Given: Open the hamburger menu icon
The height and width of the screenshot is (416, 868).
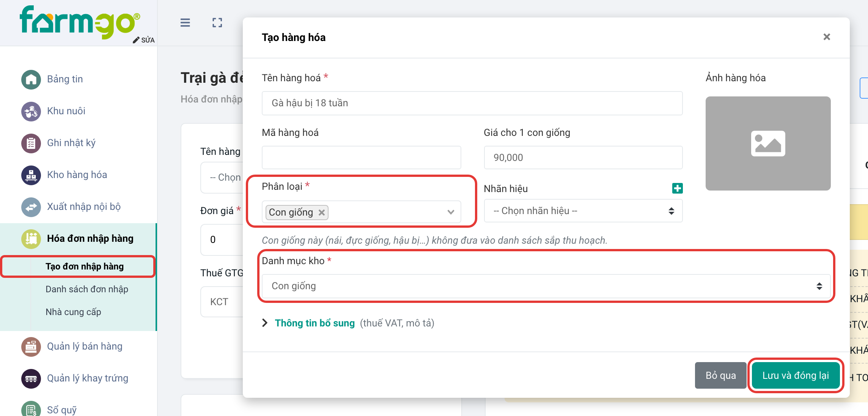Looking at the screenshot, I should [185, 23].
